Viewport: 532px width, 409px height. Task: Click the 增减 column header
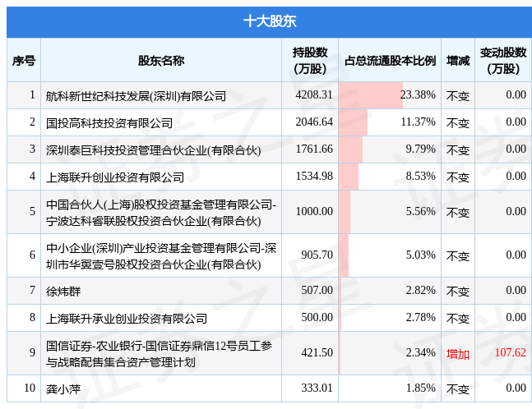458,61
